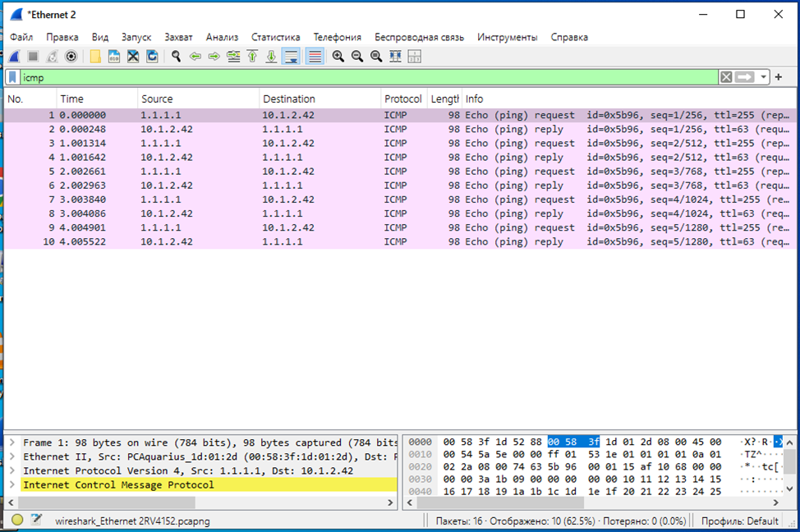Open the display filter history dropdown
800x532 pixels.
pyautogui.click(x=764, y=77)
